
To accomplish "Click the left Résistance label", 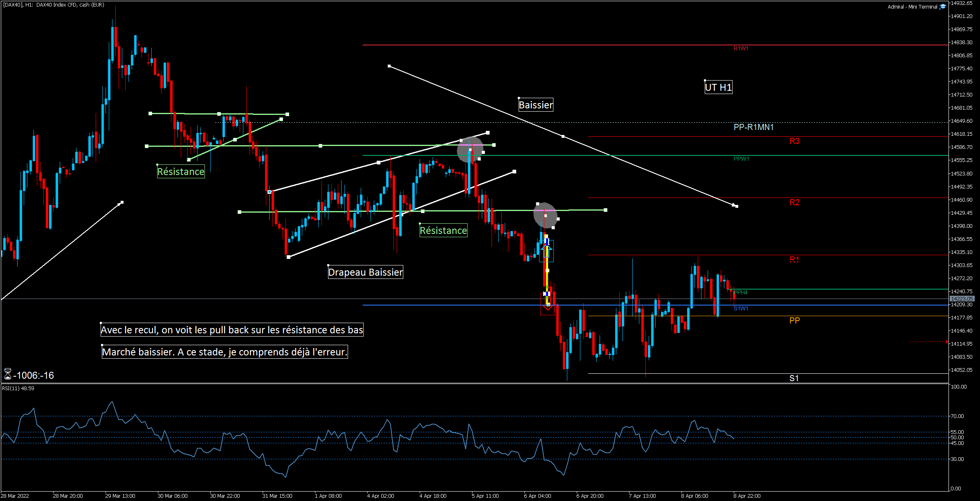I will coord(181,171).
